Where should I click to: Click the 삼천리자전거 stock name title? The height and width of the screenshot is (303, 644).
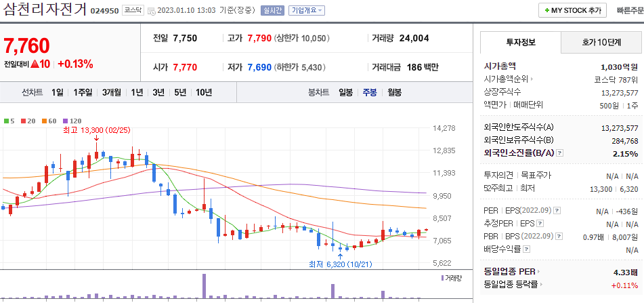click(x=45, y=9)
